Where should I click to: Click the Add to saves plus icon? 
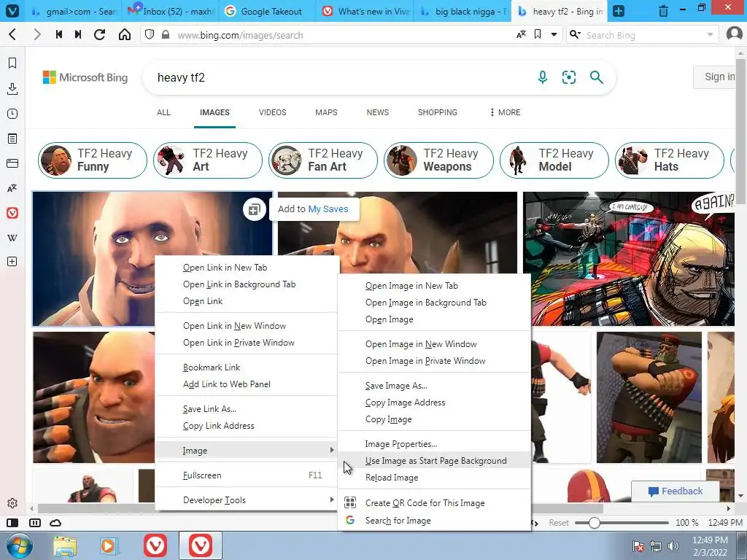click(254, 209)
